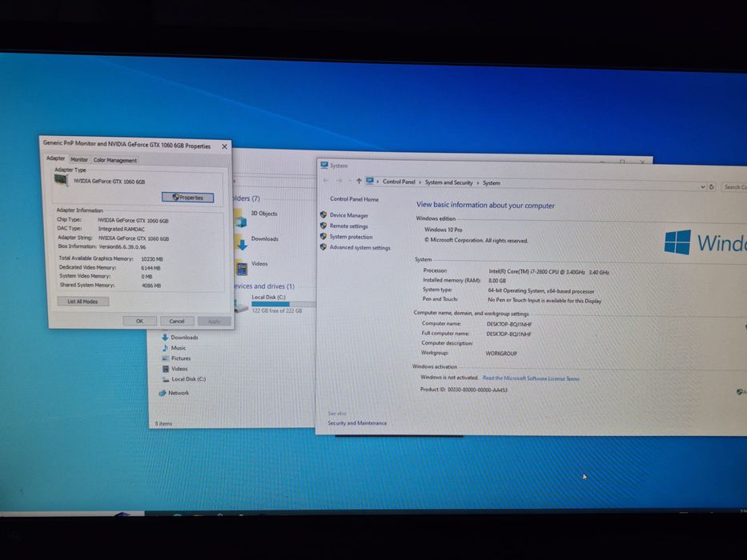Go up one level with Up arrow
Viewport: 747px width, 560px height.
coord(358,181)
